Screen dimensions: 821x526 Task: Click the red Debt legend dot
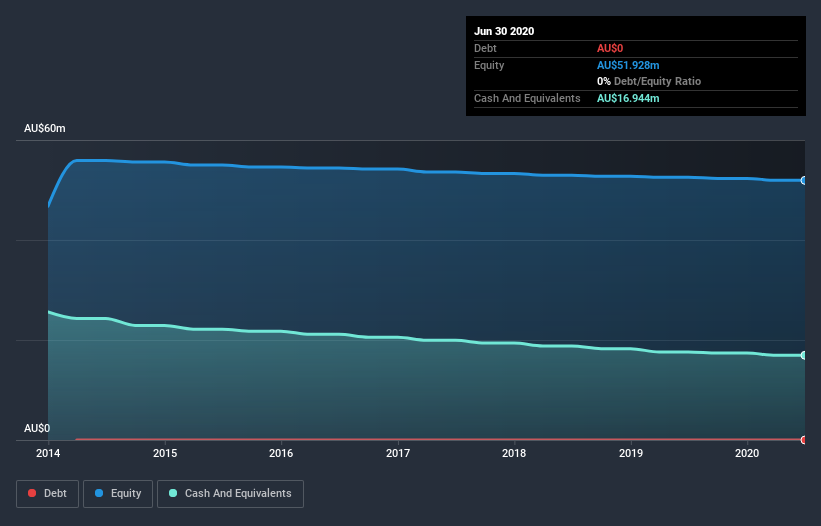click(32, 493)
